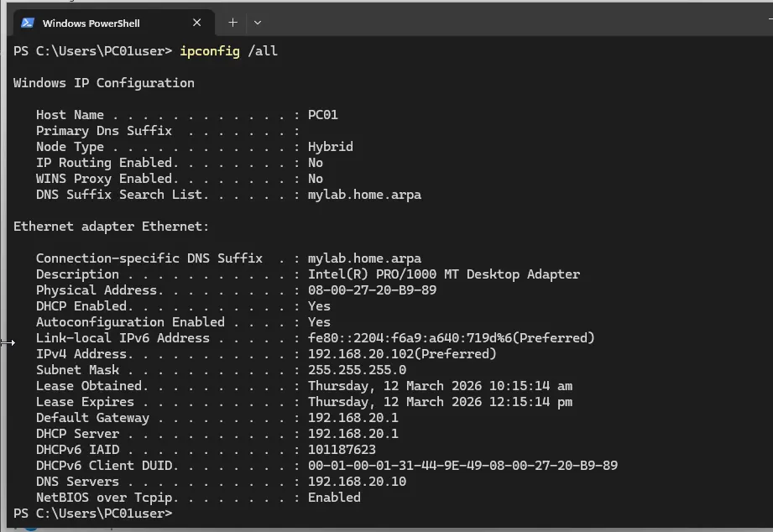The image size is (773, 532).
Task: Click the WINS Proxy Enabled value No
Action: click(316, 179)
